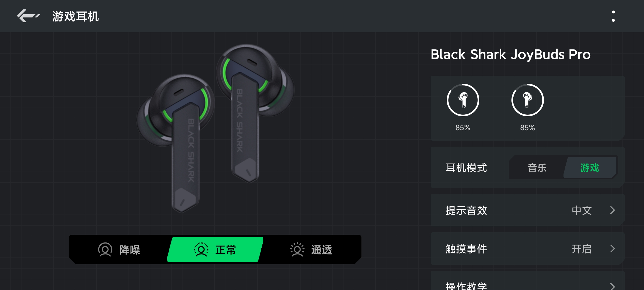644x290 pixels.
Task: Tap the normal mode person icon
Action: point(201,250)
